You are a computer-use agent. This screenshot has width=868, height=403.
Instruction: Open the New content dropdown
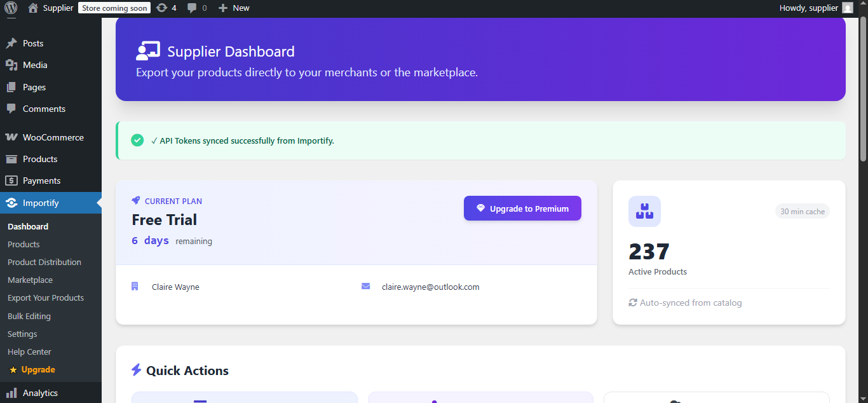click(234, 8)
